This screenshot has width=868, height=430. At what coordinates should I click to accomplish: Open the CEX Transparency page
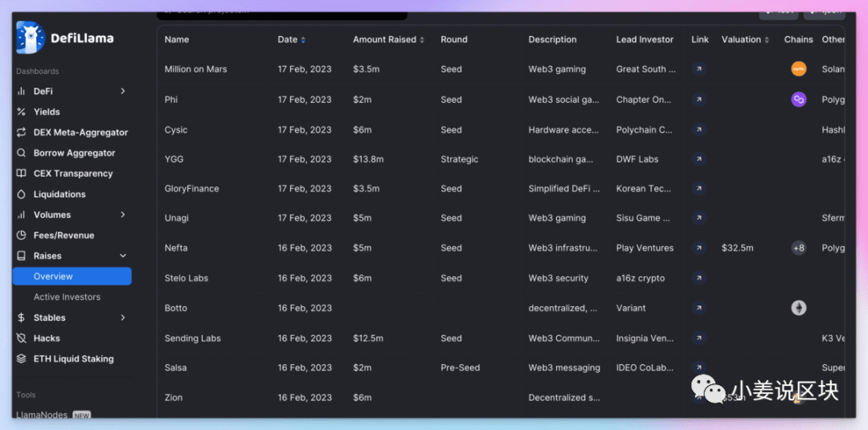73,174
